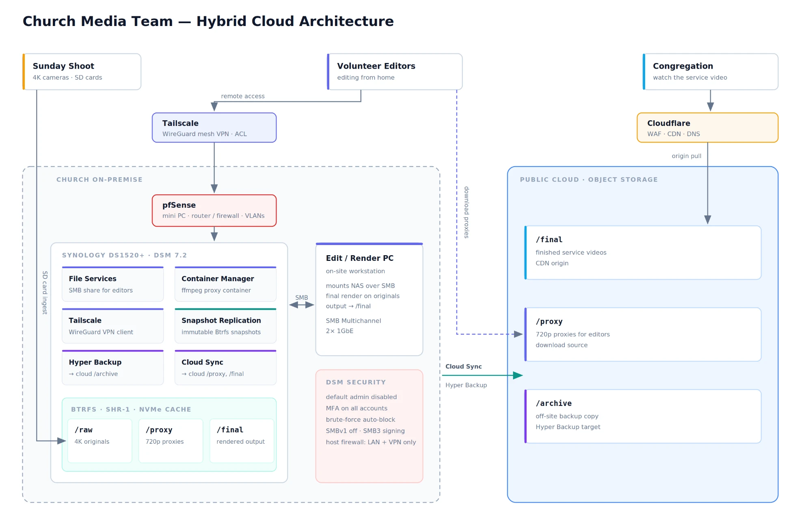Click the teal Cloud Sync arrowhead
The height and width of the screenshot is (525, 812).
point(518,375)
